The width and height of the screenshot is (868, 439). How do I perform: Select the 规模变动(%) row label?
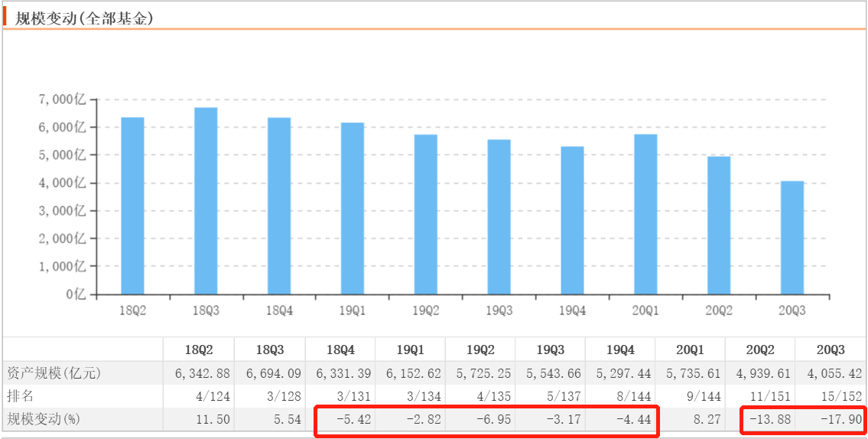44,419
